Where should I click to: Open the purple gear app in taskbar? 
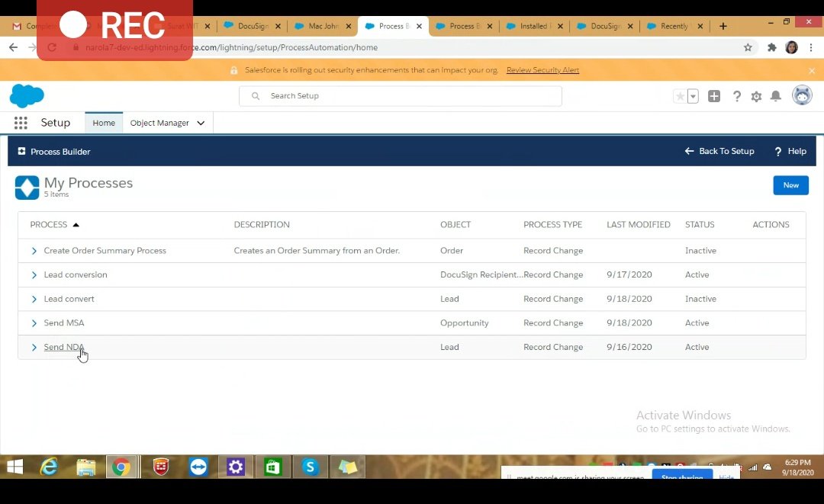point(236,467)
